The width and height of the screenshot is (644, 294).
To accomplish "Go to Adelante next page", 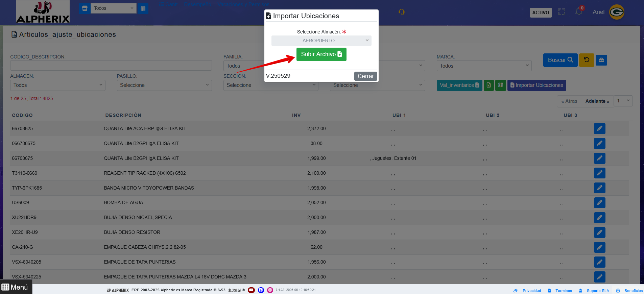I will [597, 101].
